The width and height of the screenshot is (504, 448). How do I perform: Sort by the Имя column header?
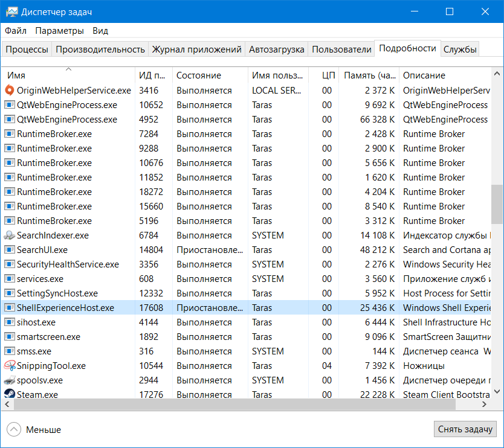pyautogui.click(x=68, y=75)
